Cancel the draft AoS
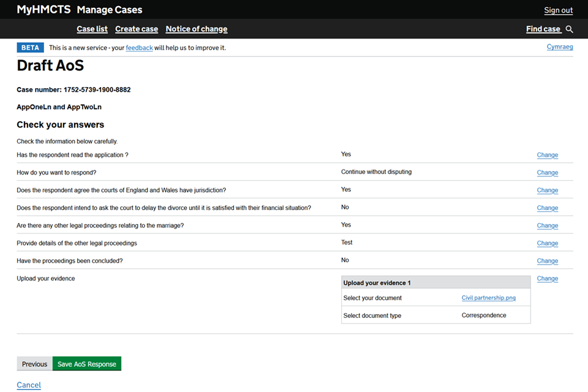This screenshot has height=392, width=588. pos(29,385)
